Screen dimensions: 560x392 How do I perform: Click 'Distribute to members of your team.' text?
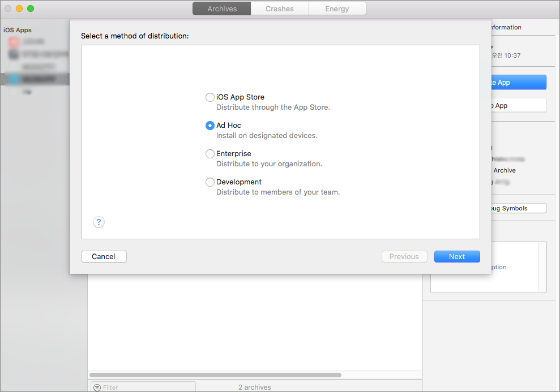[x=278, y=192]
